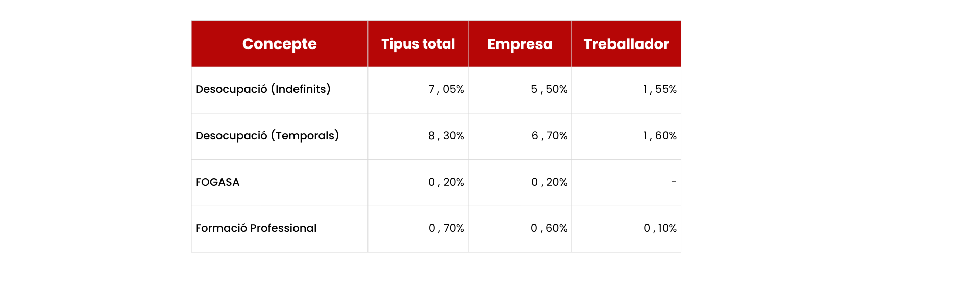Select the Desocupació (Temporals) row label
Image resolution: width=980 pixels, height=283 pixels.
click(267, 136)
